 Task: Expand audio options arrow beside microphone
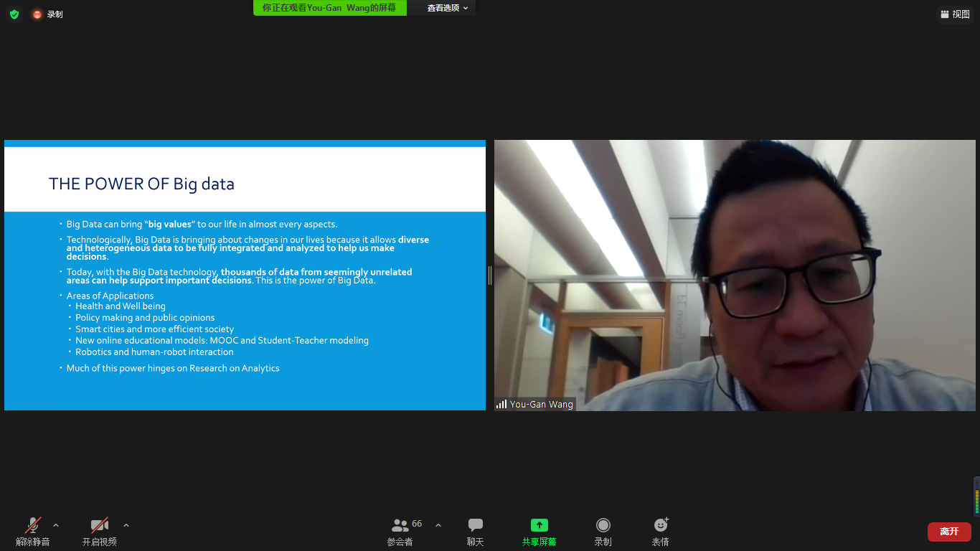[56, 525]
